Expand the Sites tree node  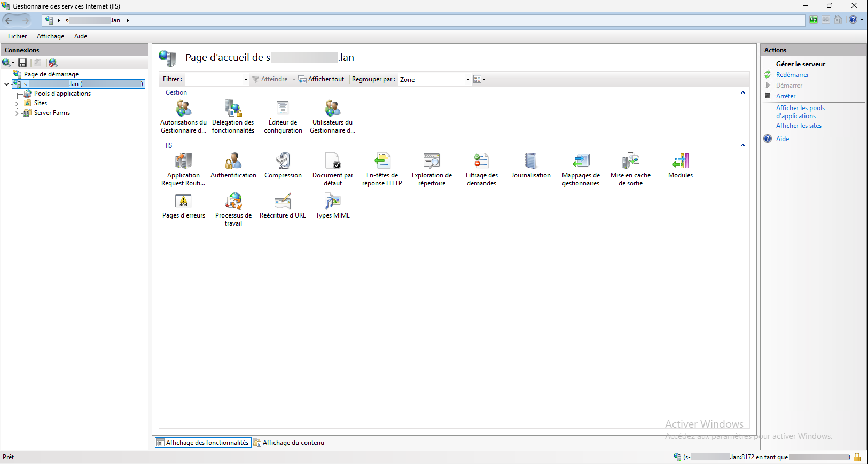(17, 104)
